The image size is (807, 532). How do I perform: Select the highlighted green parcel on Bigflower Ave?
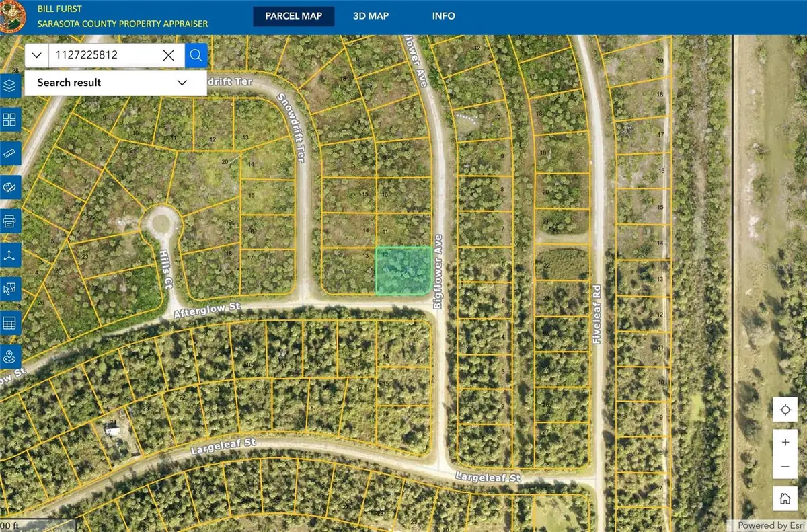click(404, 272)
